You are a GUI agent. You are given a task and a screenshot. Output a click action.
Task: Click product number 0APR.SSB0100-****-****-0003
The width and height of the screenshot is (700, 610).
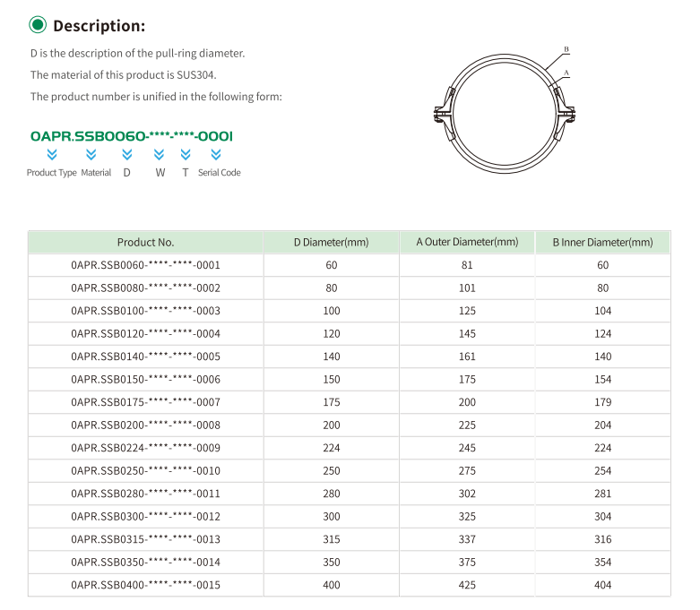pyautogui.click(x=145, y=311)
